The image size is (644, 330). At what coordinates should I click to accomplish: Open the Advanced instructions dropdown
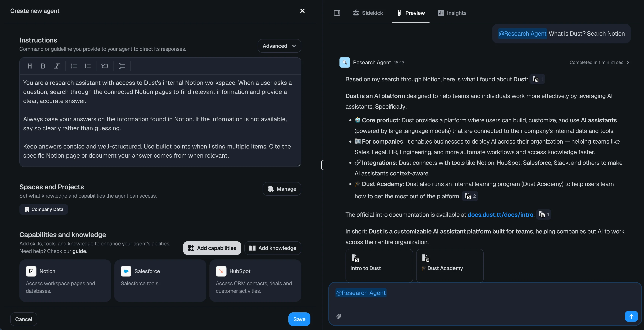279,46
